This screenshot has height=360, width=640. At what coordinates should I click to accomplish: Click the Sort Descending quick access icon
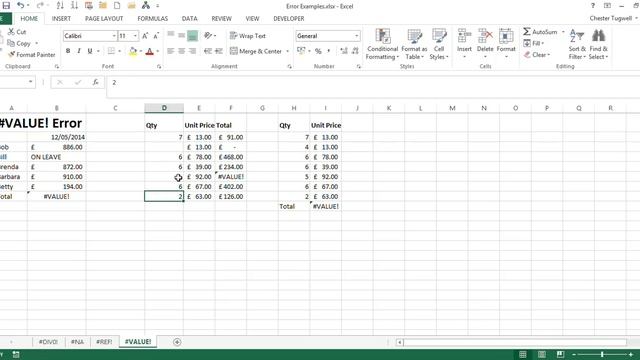(74, 6)
